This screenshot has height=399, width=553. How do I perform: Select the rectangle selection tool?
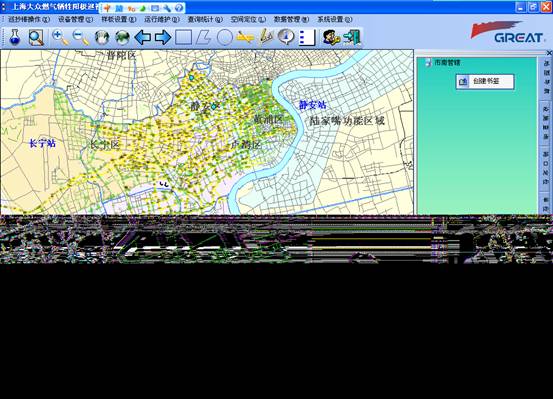[x=183, y=37]
